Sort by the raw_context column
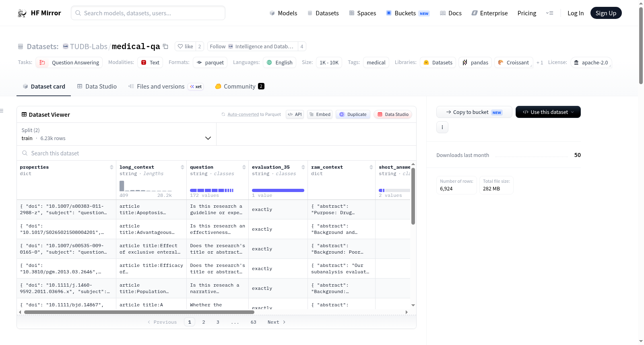The width and height of the screenshot is (644, 345). click(x=371, y=167)
